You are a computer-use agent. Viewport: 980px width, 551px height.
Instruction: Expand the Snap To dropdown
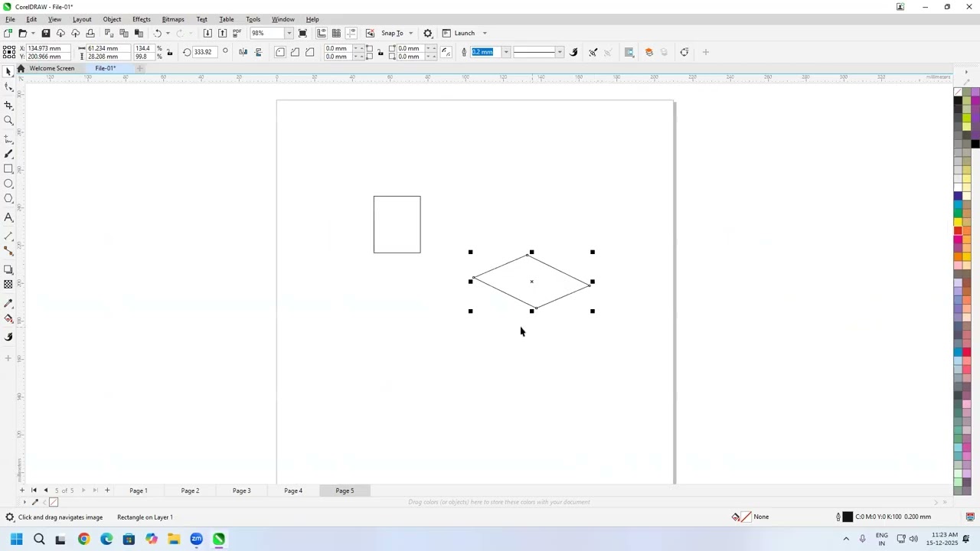(x=410, y=33)
